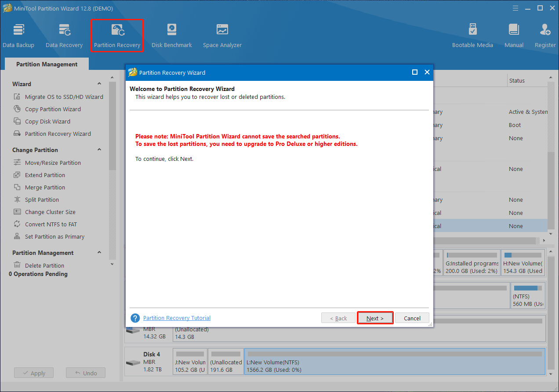Select J:New Volume partition on Disk 4
This screenshot has height=392, width=559.
(x=190, y=361)
